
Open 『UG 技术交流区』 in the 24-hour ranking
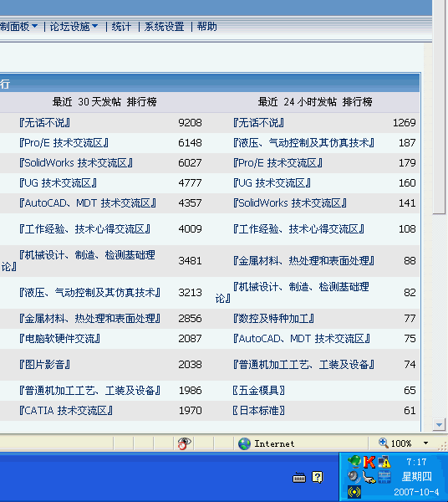click(272, 183)
